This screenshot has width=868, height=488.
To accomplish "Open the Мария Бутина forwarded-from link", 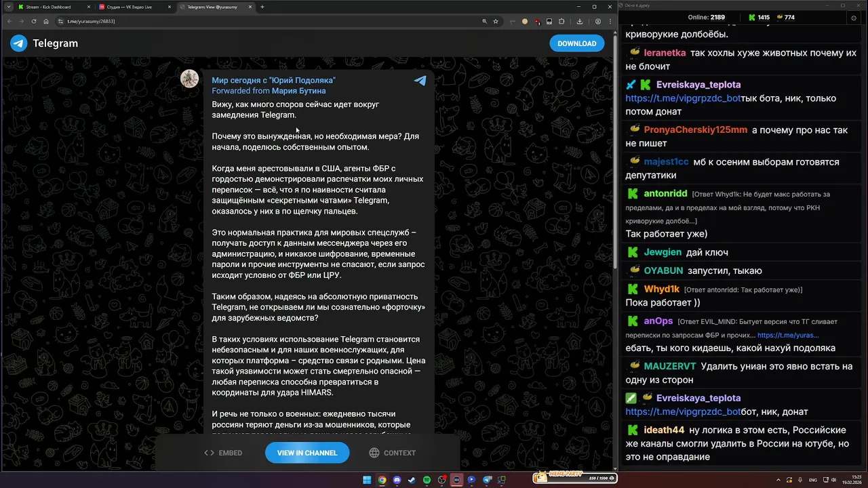I will (x=298, y=91).
